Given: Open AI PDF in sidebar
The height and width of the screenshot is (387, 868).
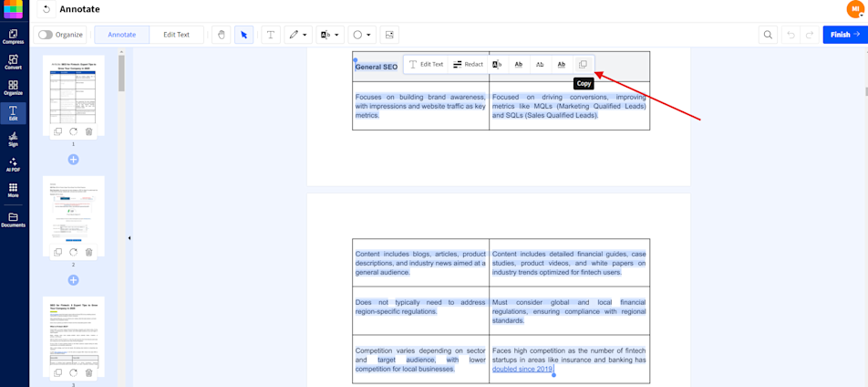Looking at the screenshot, I should pyautogui.click(x=13, y=164).
